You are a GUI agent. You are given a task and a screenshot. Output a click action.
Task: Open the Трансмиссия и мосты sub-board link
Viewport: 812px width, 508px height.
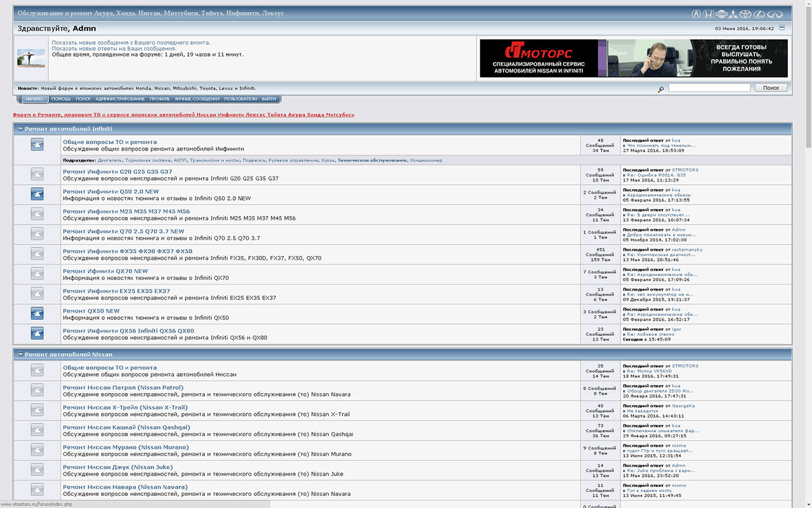(214, 161)
